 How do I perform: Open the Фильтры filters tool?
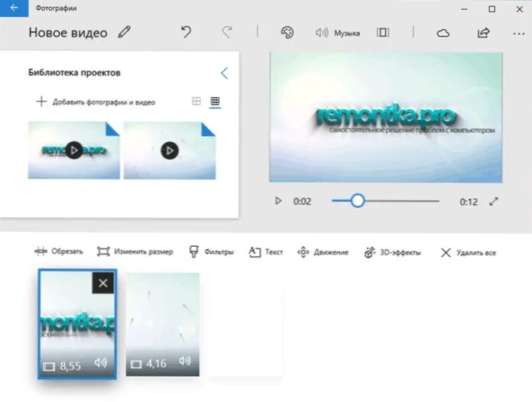point(212,252)
